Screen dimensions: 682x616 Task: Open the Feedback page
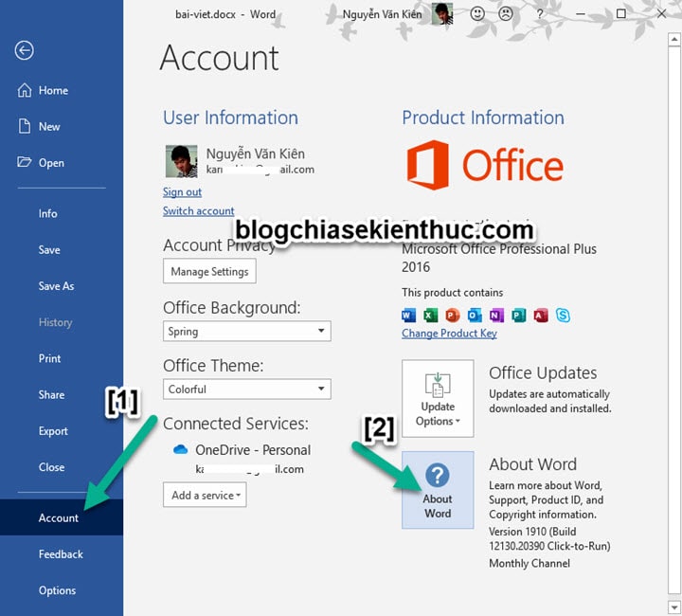coord(61,553)
